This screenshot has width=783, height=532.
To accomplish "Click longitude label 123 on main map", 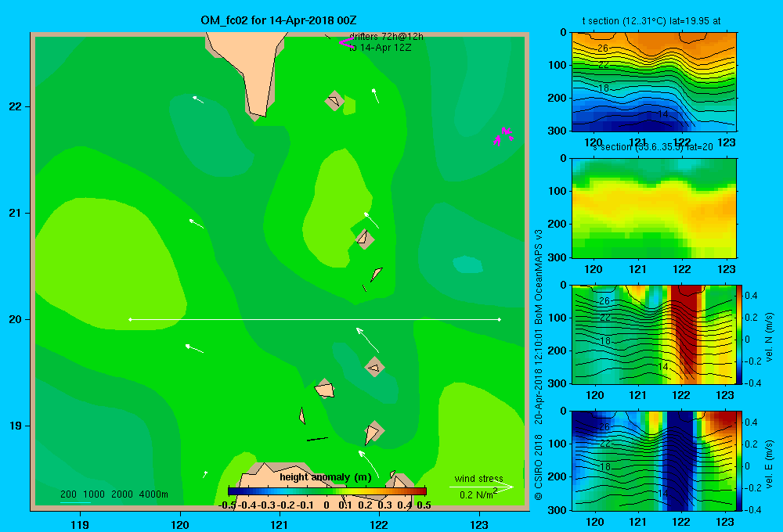I will (479, 524).
